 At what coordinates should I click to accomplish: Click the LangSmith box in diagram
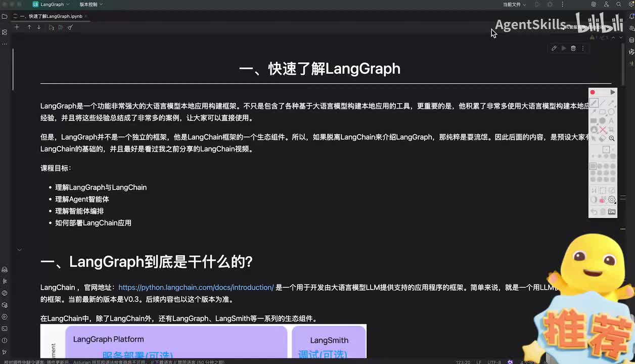coord(329,342)
